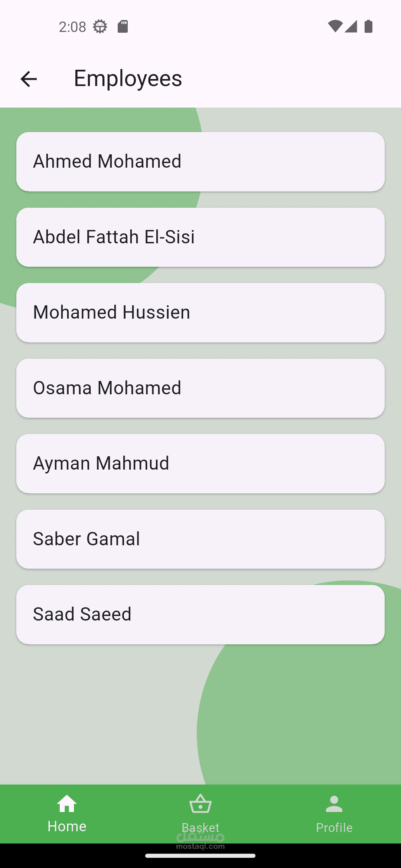The width and height of the screenshot is (401, 868).
Task: Choose Osama Mohamed from the list
Action: 200,388
